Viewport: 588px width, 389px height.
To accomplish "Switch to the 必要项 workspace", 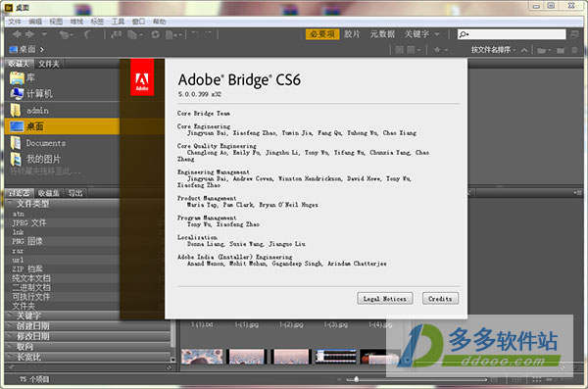I will 322,34.
